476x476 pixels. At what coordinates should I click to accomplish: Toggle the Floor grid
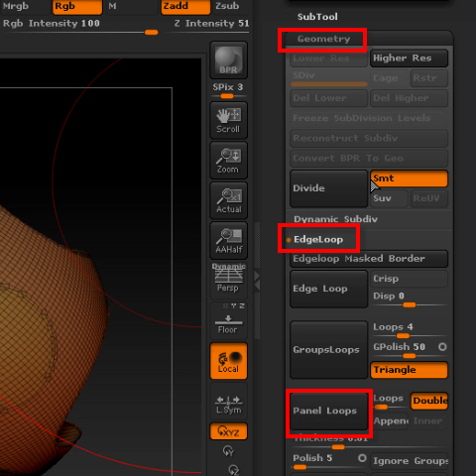pyautogui.click(x=228, y=320)
